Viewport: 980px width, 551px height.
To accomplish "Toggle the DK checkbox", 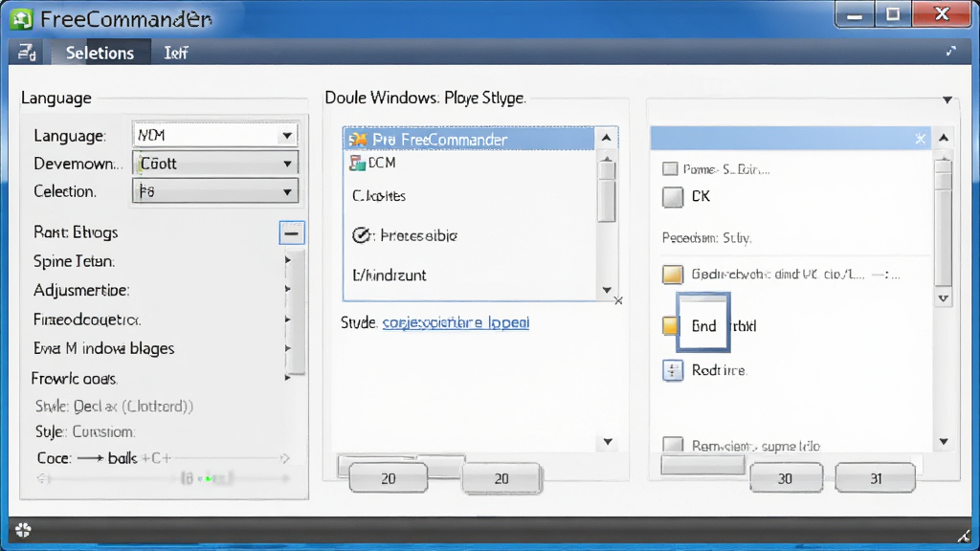I will point(673,197).
